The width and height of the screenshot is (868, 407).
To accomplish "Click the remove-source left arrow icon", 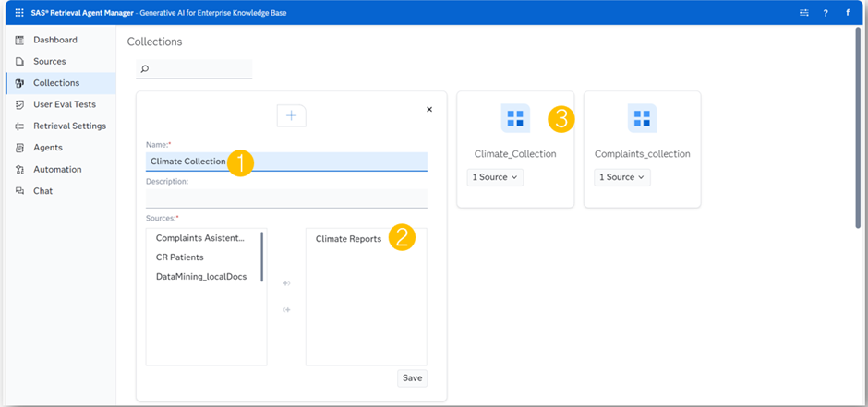I will point(286,310).
